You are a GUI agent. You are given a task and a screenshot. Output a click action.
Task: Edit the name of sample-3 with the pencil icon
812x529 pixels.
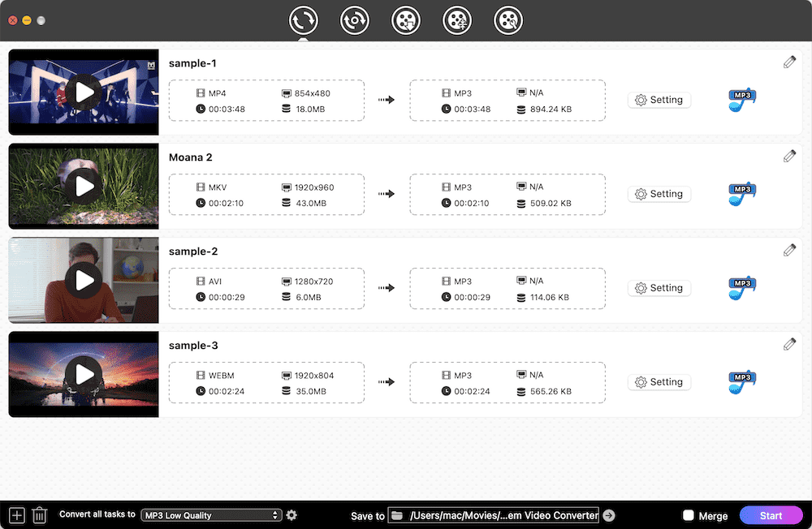[789, 344]
